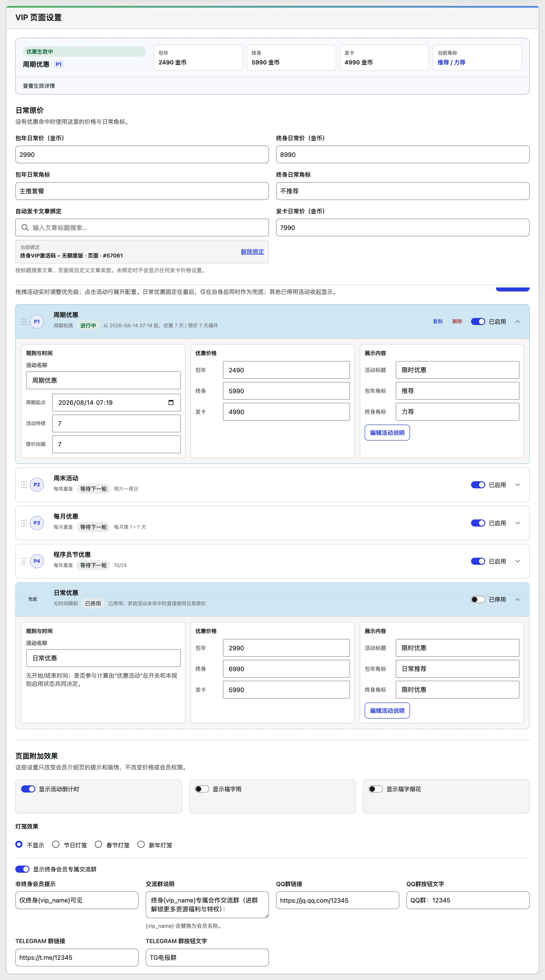The height and width of the screenshot is (980, 545).
Task: Click the drag handle of 周末活动 row
Action: (24, 485)
